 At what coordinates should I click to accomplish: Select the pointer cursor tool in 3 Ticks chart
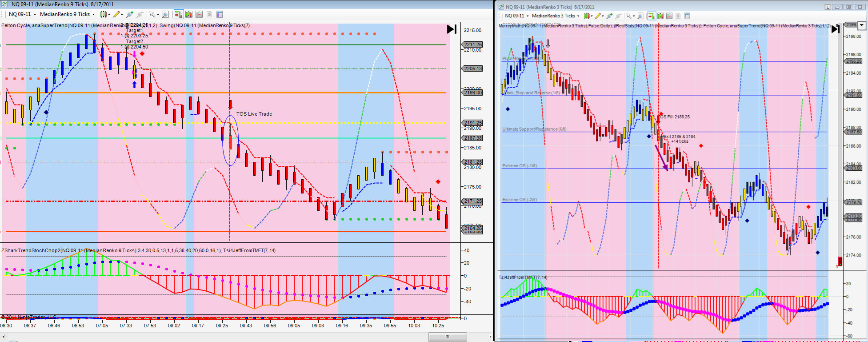click(x=629, y=16)
